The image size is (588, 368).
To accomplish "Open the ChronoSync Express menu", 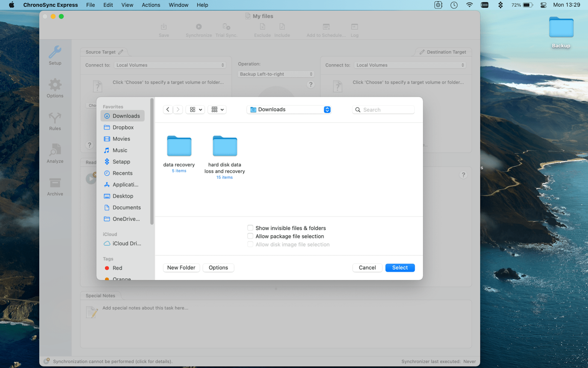I will click(x=51, y=5).
